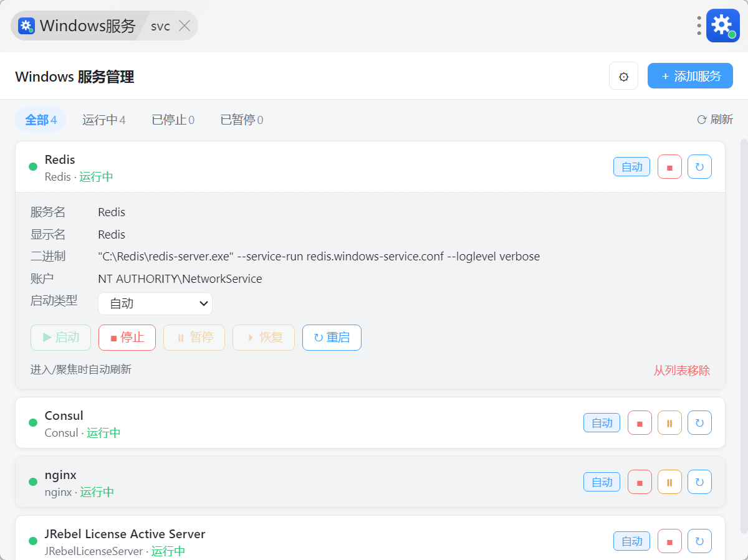
Task: Expand the nginx service card
Action: point(370,482)
